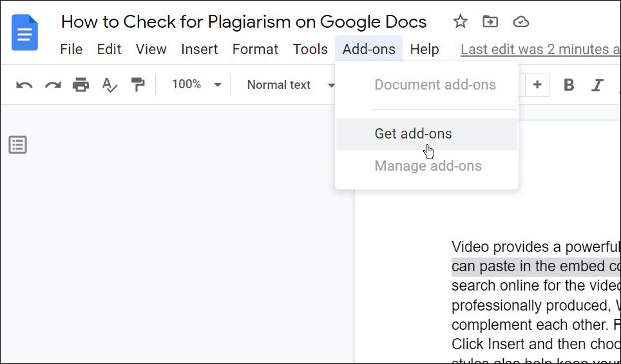Viewport: 621px width, 364px height.
Task: Click the Redo arrow
Action: click(x=52, y=85)
